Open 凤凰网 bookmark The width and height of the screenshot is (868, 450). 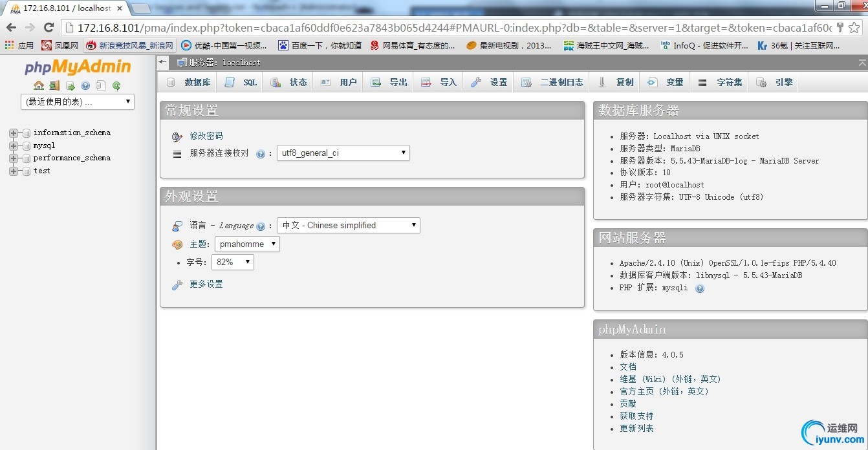click(x=60, y=45)
